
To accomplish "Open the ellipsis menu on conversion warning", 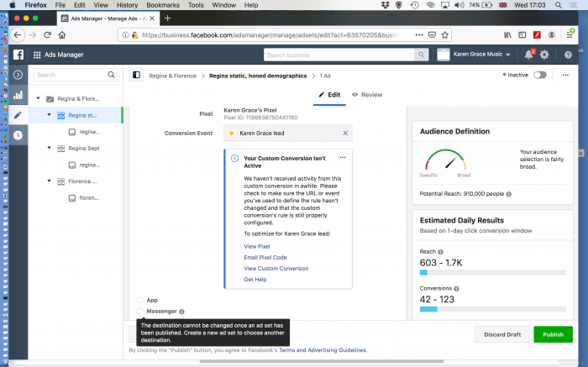I will [x=343, y=157].
